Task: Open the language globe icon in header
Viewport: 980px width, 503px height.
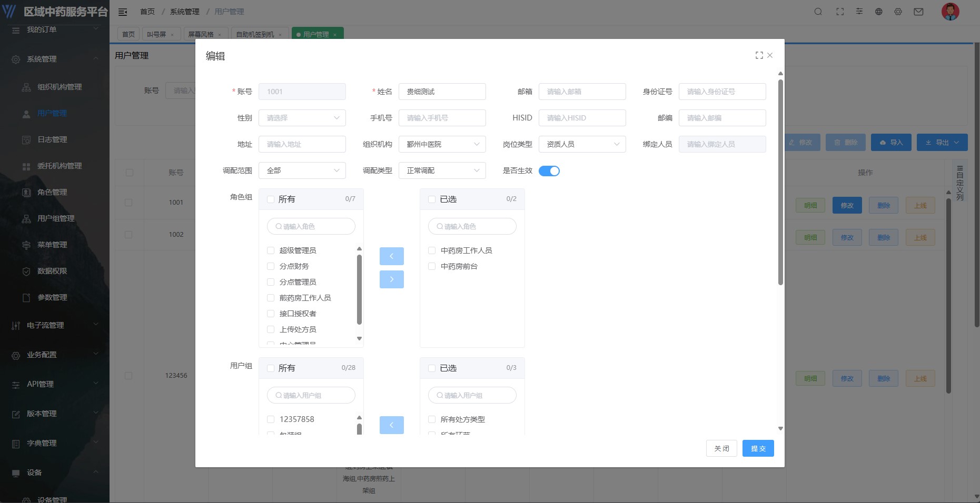Action: tap(878, 11)
